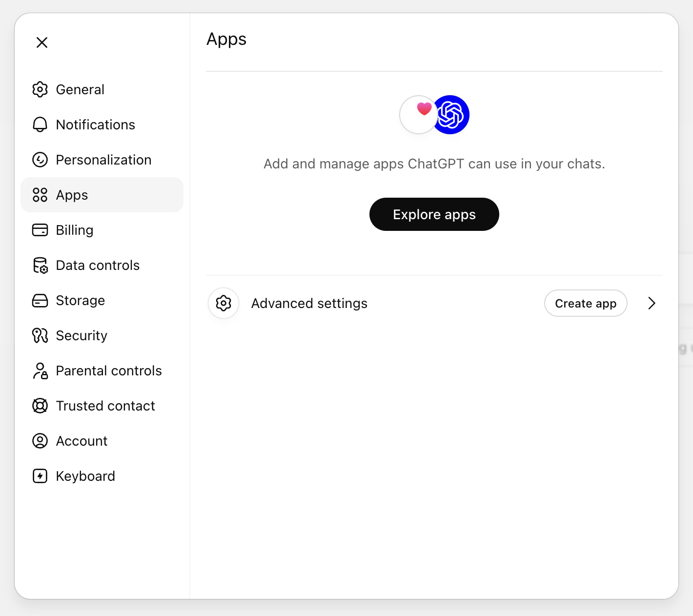Image resolution: width=693 pixels, height=616 pixels.
Task: Open Parental controls settings
Action: tap(102, 370)
